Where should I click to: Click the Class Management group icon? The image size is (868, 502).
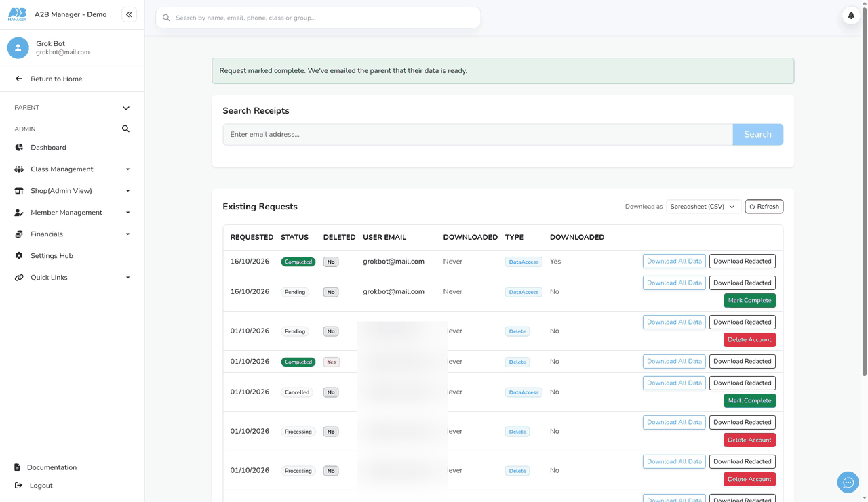coord(19,169)
